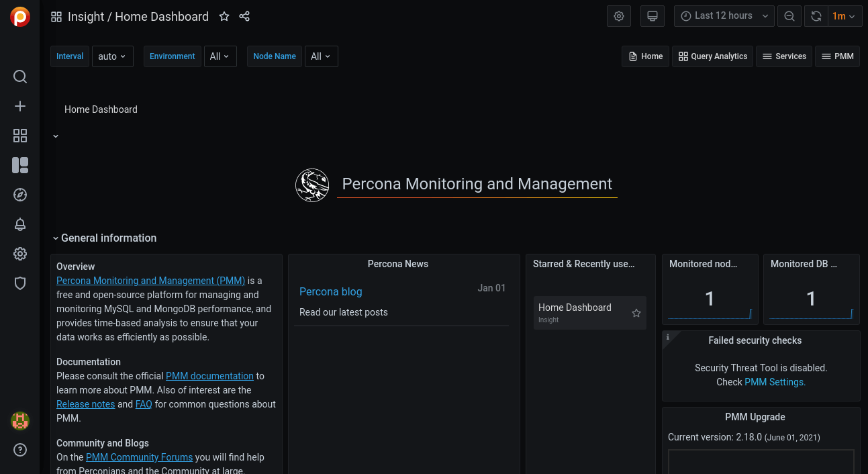Open the search icon in sidebar

[20, 77]
